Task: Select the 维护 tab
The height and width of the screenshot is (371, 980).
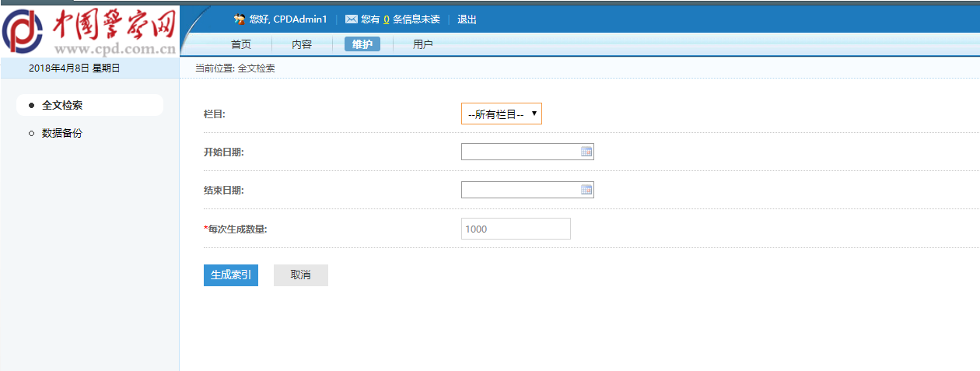Action: 362,44
